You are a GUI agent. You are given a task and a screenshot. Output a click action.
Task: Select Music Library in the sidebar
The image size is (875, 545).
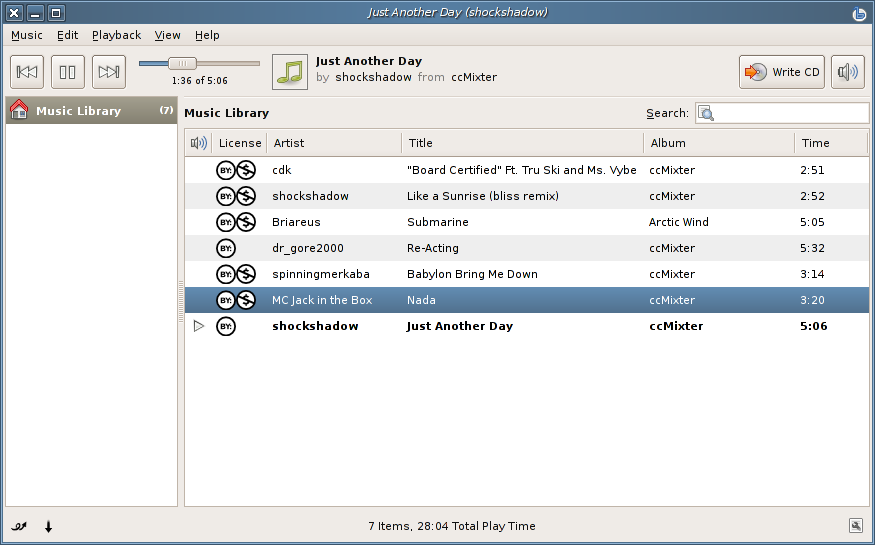tap(92, 110)
